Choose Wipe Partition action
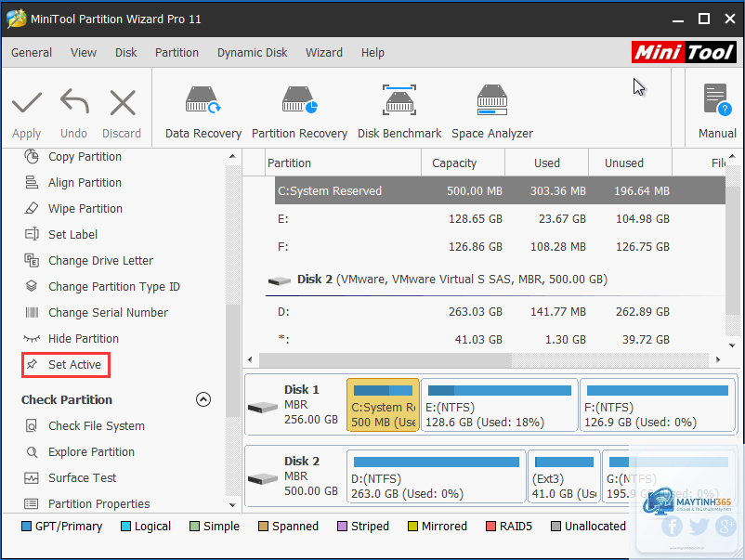 coord(73,209)
